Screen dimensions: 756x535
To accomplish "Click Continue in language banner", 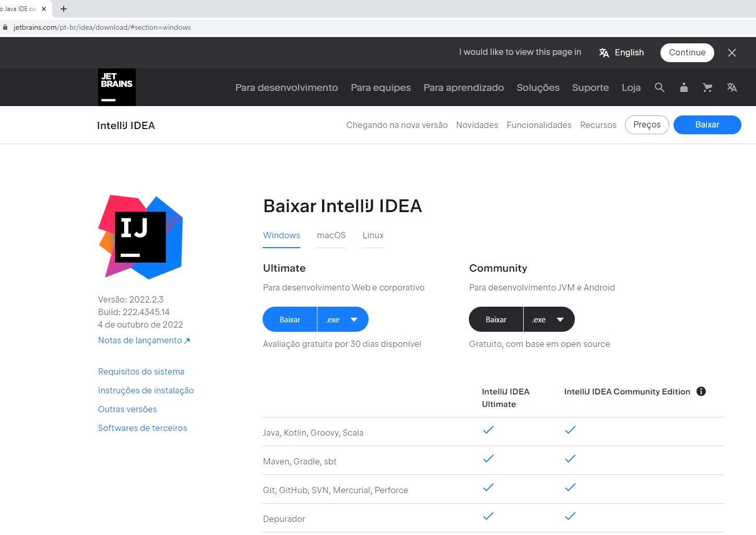I will (687, 53).
